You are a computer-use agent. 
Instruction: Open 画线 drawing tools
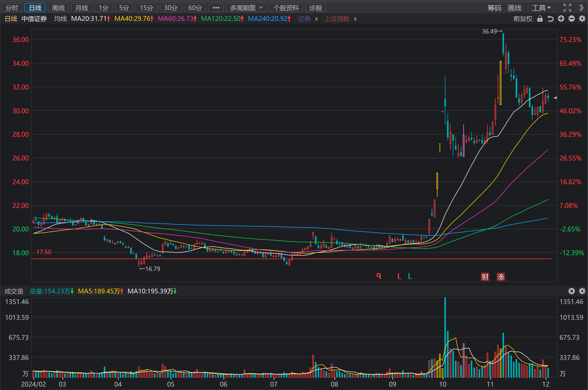tap(515, 8)
